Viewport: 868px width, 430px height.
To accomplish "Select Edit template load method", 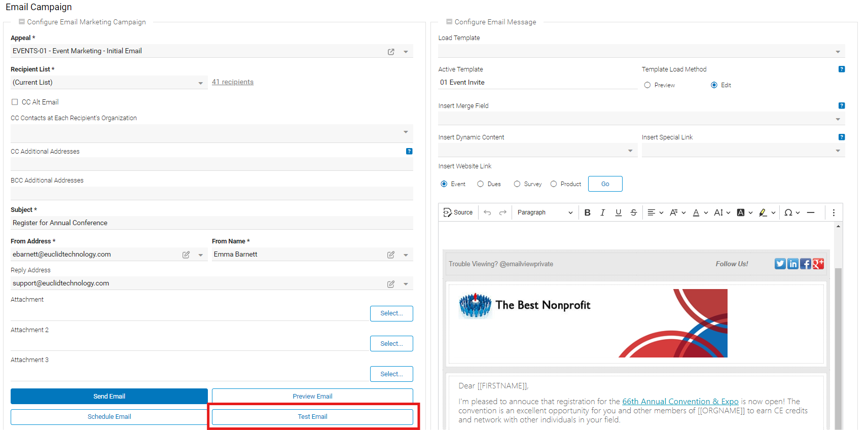I will click(x=714, y=85).
